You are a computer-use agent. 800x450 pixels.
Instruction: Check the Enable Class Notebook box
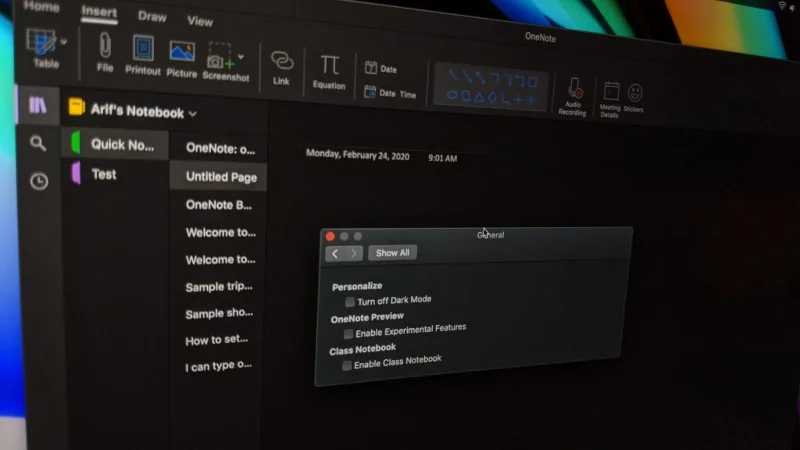tap(346, 365)
